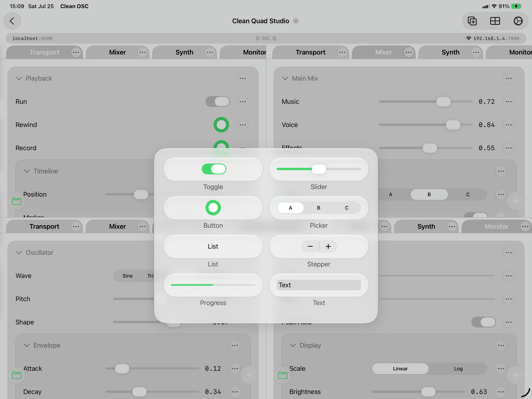This screenshot has width=532, height=399.
Task: Tap the plus button beside the Scale row
Action: (x=515, y=375)
